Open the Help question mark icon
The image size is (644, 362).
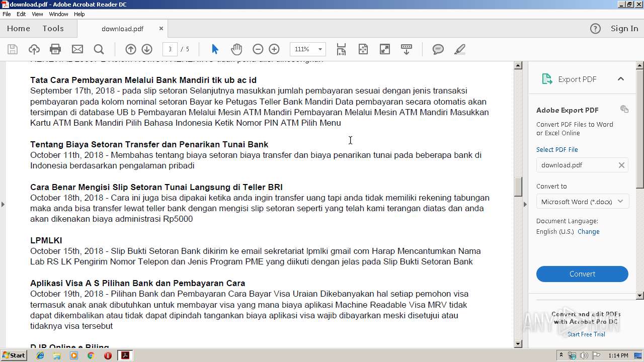pyautogui.click(x=595, y=29)
